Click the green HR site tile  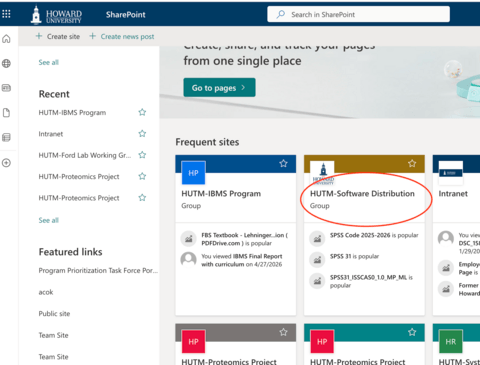pos(451,341)
